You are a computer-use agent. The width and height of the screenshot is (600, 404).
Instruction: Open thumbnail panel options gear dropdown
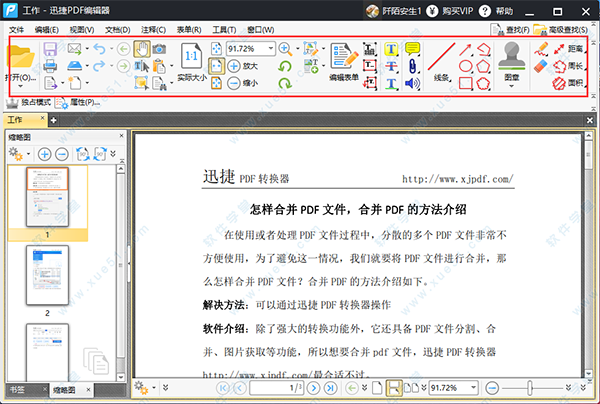tap(18, 155)
